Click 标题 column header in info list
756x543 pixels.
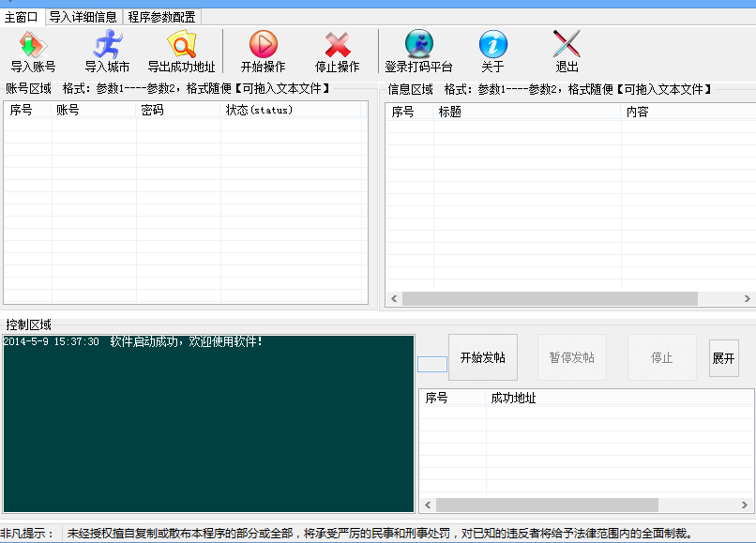tap(527, 112)
